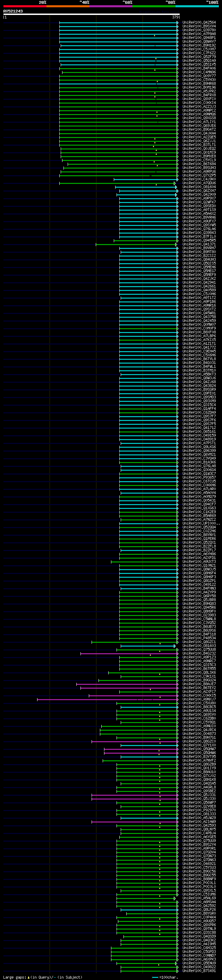The image size is (222, 980).
Task: Click hit label UniRef100_C6ZDA9
Action: [199, 412]
